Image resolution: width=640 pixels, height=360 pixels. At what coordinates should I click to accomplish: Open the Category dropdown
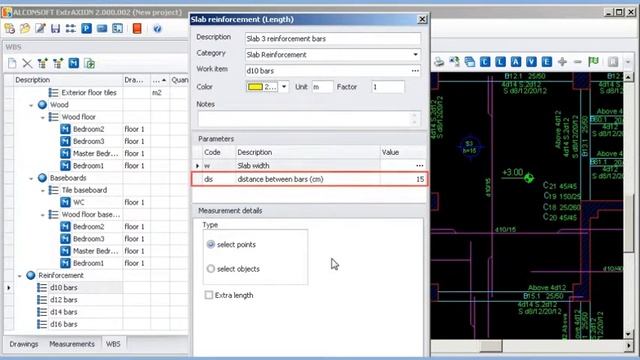(x=415, y=54)
